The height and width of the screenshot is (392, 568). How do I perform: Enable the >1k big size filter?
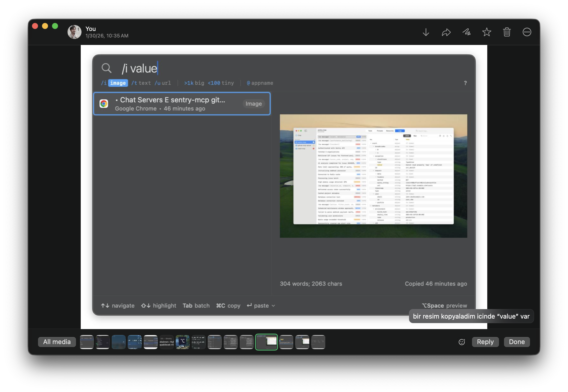tap(193, 83)
